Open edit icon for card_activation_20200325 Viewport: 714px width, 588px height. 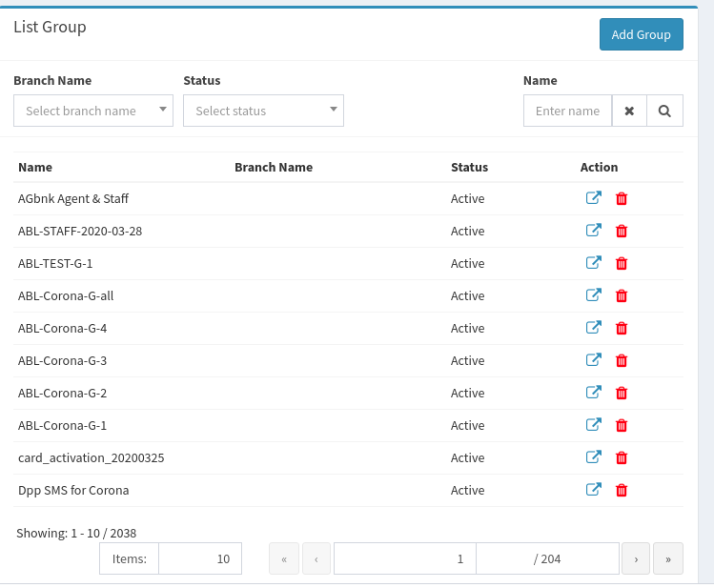point(593,456)
